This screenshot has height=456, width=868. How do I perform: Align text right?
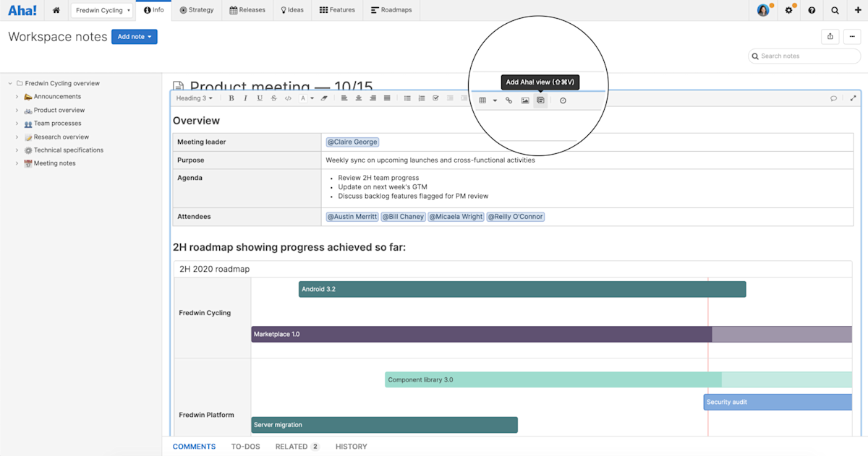(x=373, y=98)
